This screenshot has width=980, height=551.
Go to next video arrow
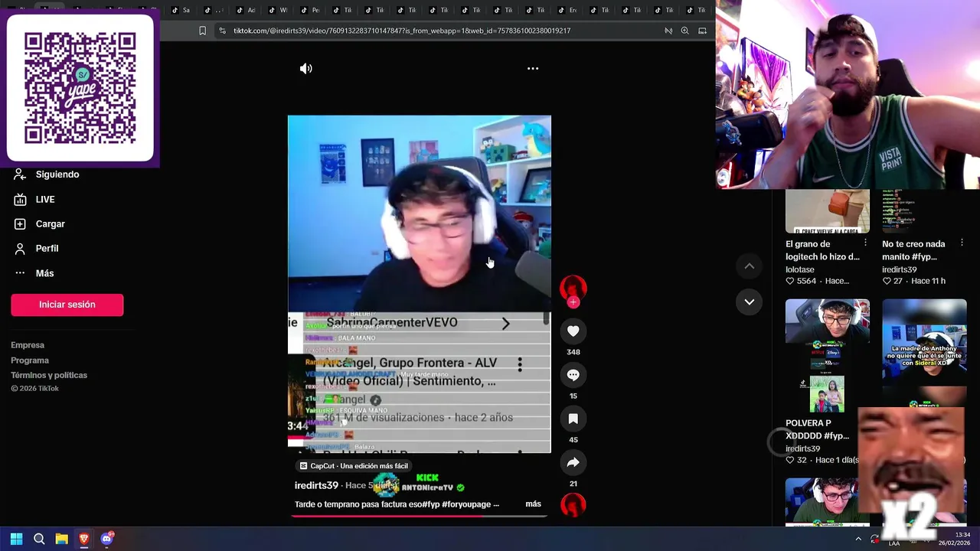(750, 302)
